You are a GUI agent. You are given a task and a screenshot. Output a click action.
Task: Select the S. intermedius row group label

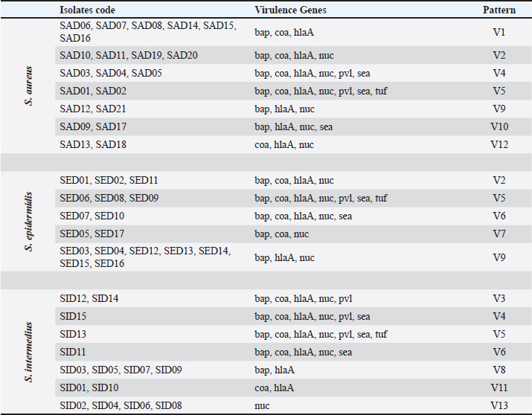pos(29,352)
